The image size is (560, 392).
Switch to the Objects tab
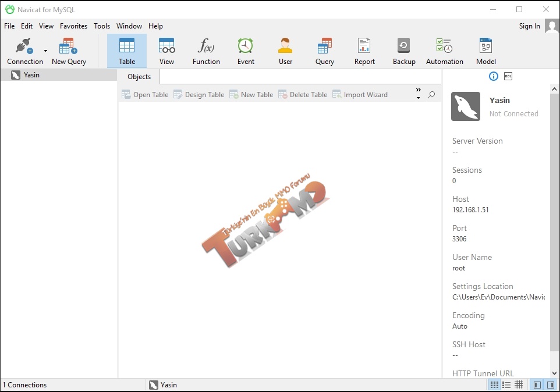click(x=139, y=77)
